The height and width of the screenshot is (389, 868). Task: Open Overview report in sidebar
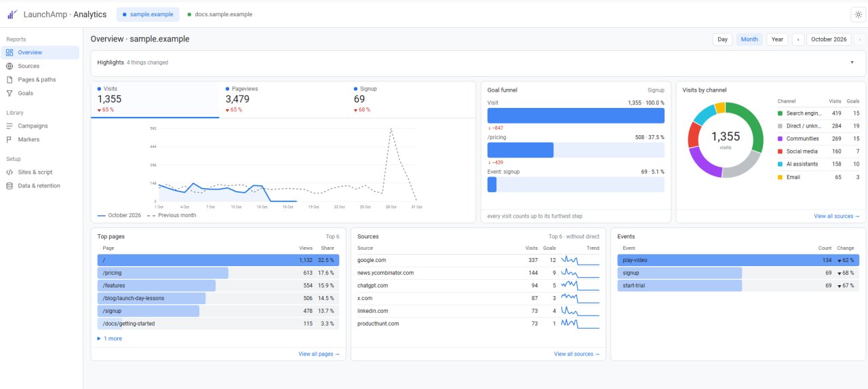(41, 52)
